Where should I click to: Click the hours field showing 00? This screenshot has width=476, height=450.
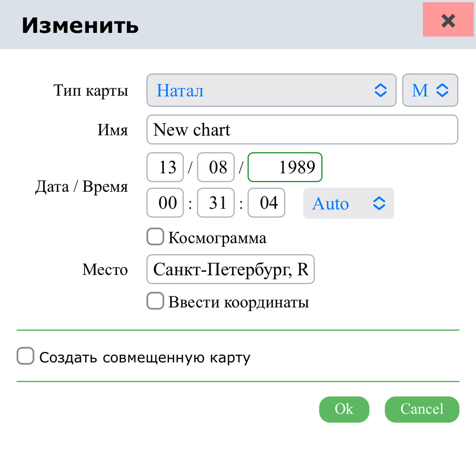point(165,203)
